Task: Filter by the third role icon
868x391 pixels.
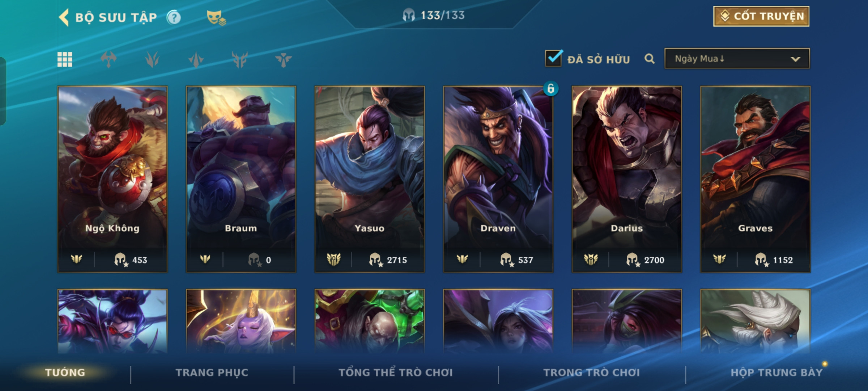Action: coord(196,59)
